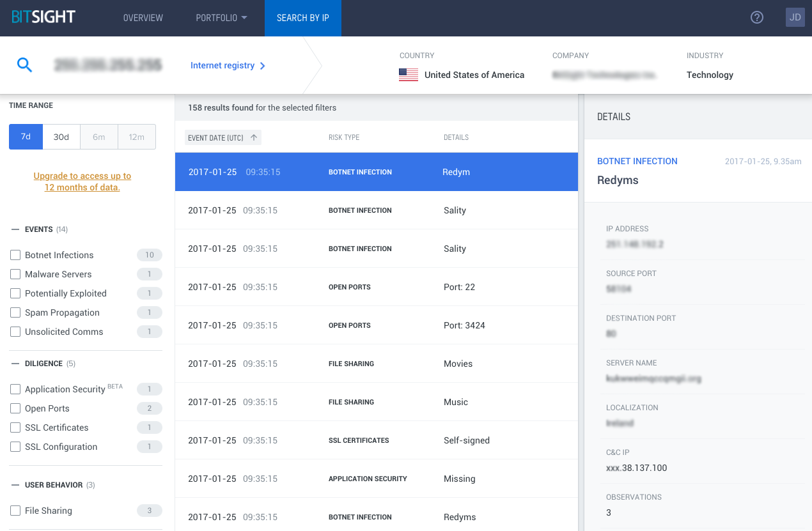This screenshot has width=812, height=531.
Task: Select the Music file sharing row
Action: pyautogui.click(x=377, y=402)
